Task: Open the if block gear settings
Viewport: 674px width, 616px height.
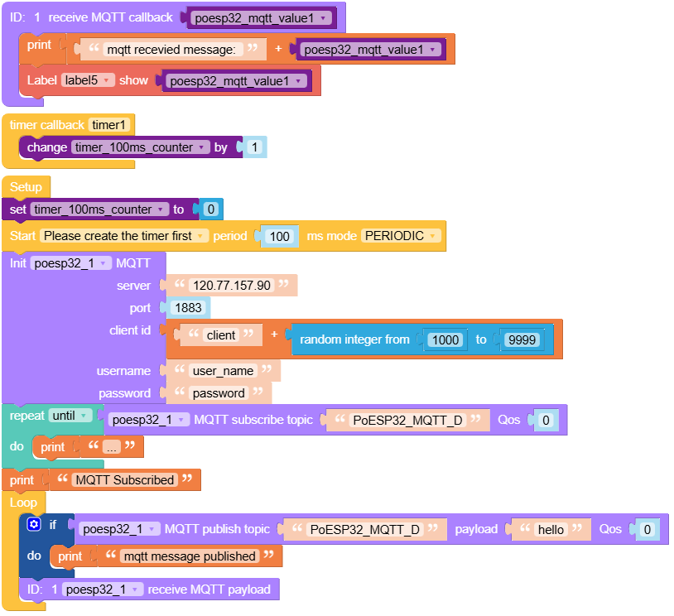Action: click(34, 524)
